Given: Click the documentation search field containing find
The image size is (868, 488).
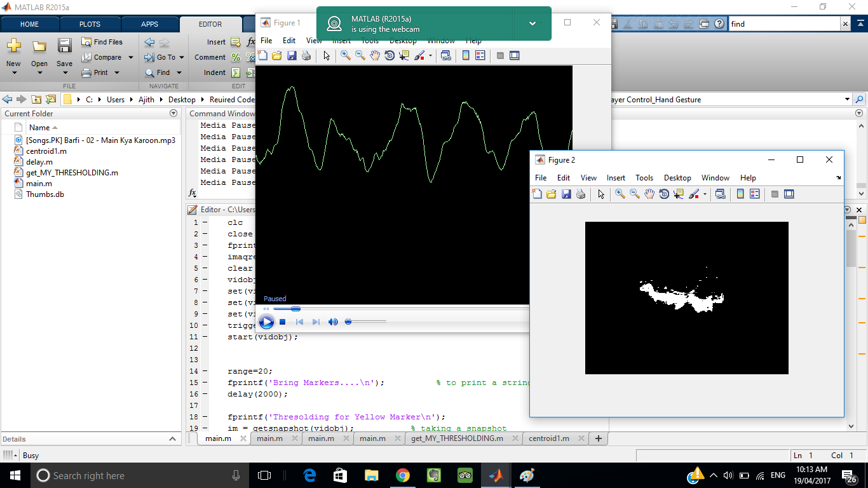Looking at the screenshot, I should point(785,24).
